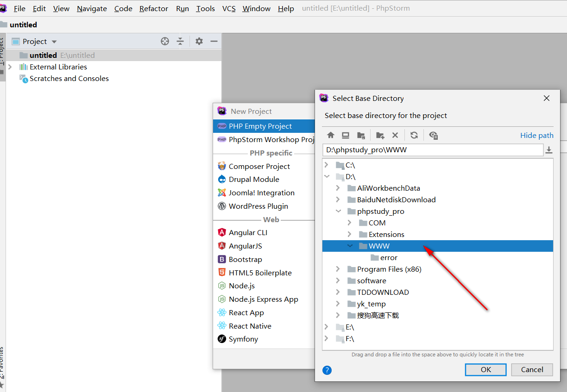Toggle show hidden files and directories icon

434,135
